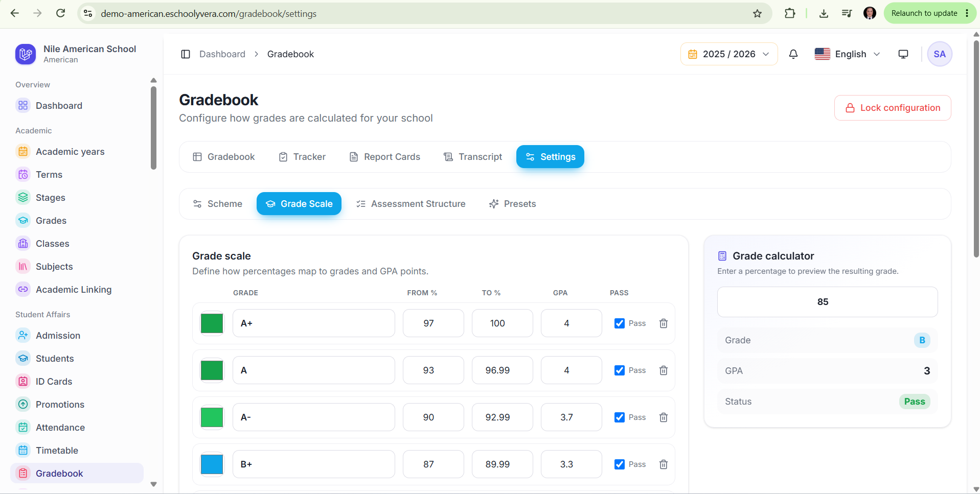Open Timetable in sidebar
Image resolution: width=980 pixels, height=494 pixels.
[x=77, y=451]
